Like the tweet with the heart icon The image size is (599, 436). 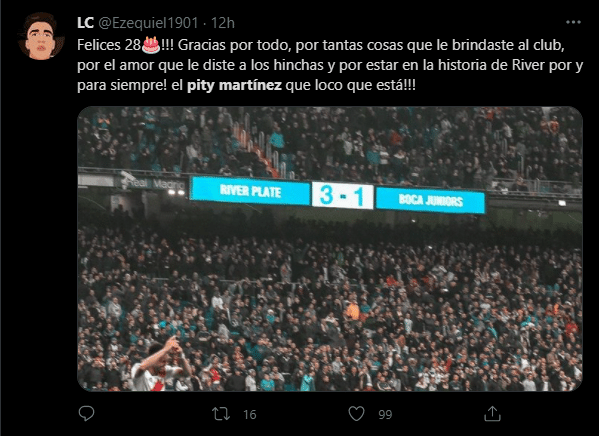pyautogui.click(x=356, y=414)
